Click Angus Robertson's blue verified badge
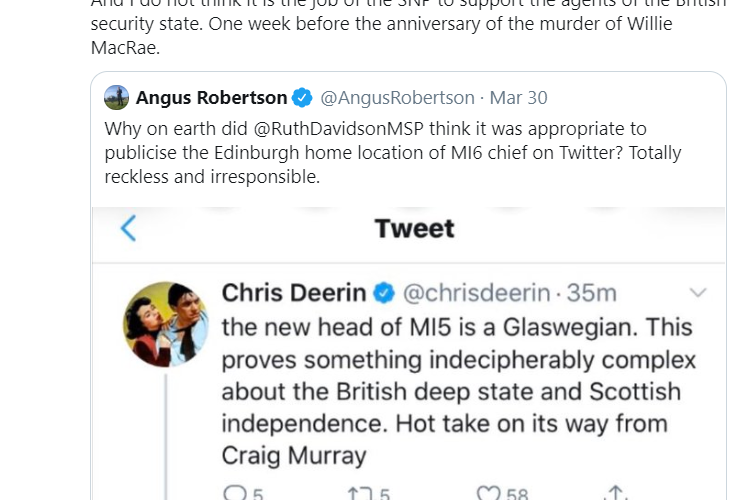740x500 pixels. click(302, 98)
